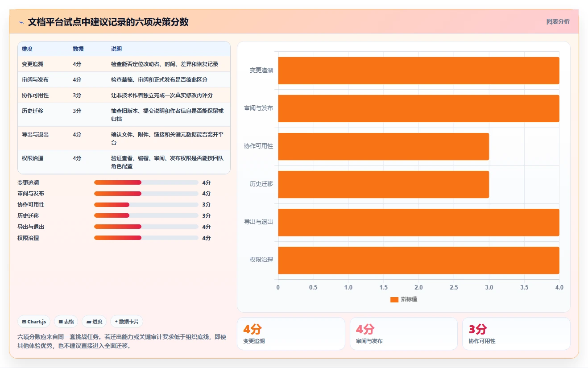Click the lightning icon beside the title
Image resolution: width=588 pixels, height=368 pixels.
(x=21, y=22)
